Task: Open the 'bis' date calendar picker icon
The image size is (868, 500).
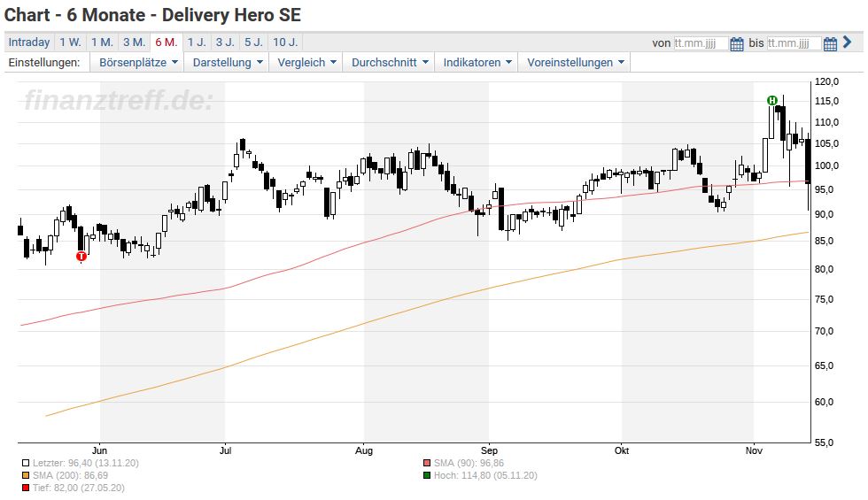Action: click(x=830, y=43)
